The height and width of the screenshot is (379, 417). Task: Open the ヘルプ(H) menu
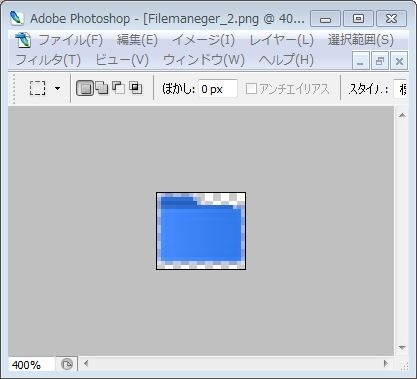(x=286, y=60)
